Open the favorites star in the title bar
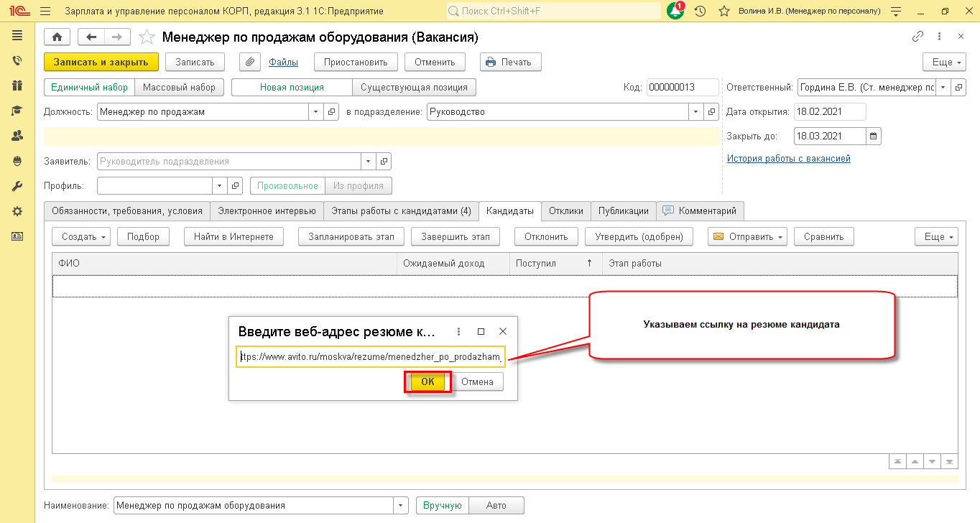The height and width of the screenshot is (523, 980). click(724, 11)
